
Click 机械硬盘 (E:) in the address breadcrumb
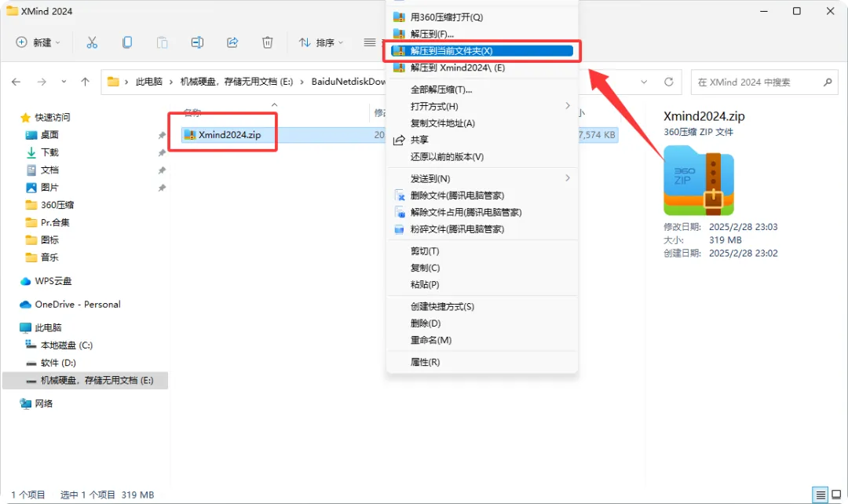click(x=236, y=82)
